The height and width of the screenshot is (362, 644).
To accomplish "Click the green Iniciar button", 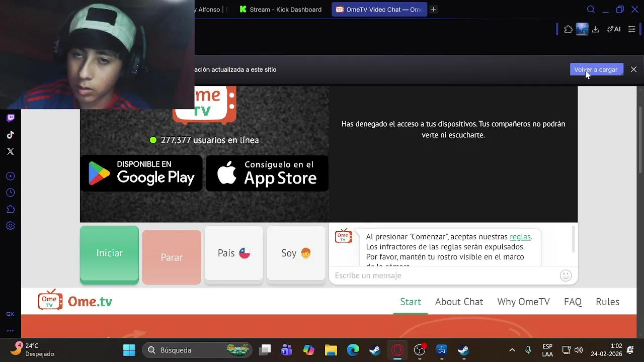I will point(109,254).
